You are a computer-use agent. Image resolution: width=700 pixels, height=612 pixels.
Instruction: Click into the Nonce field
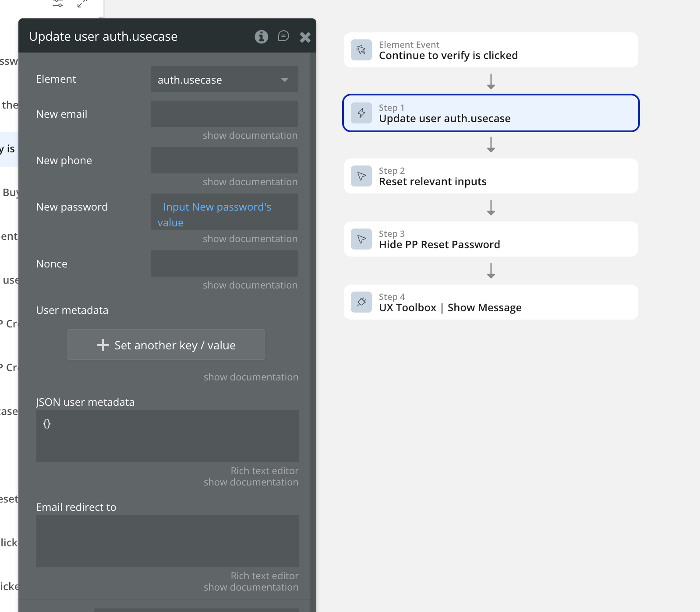point(224,264)
